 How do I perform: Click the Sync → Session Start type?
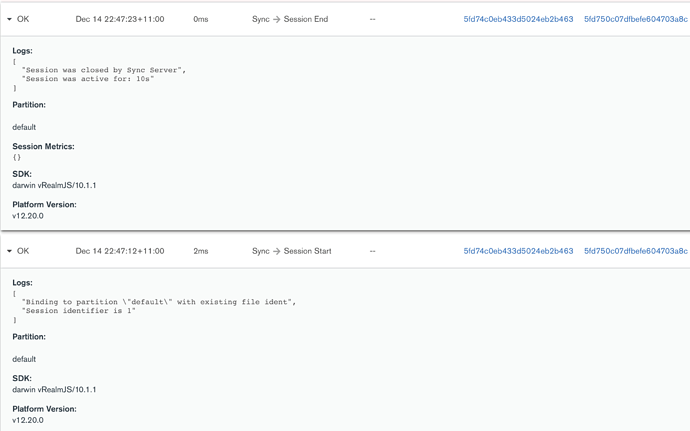(291, 251)
